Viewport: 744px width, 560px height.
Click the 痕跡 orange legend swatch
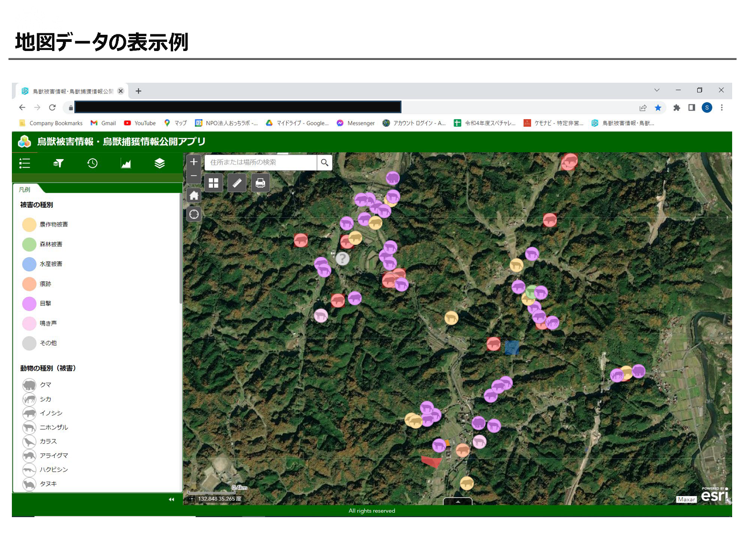click(x=29, y=284)
